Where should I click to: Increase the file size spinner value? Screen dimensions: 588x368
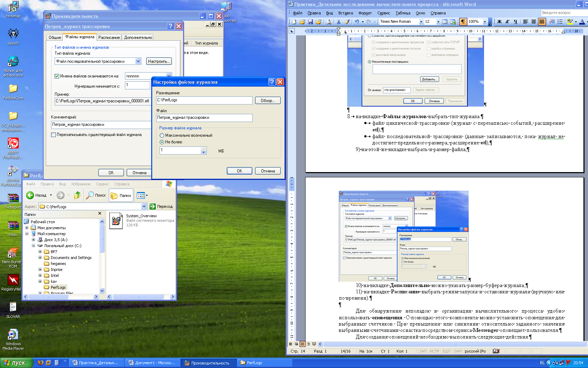pyautogui.click(x=204, y=149)
